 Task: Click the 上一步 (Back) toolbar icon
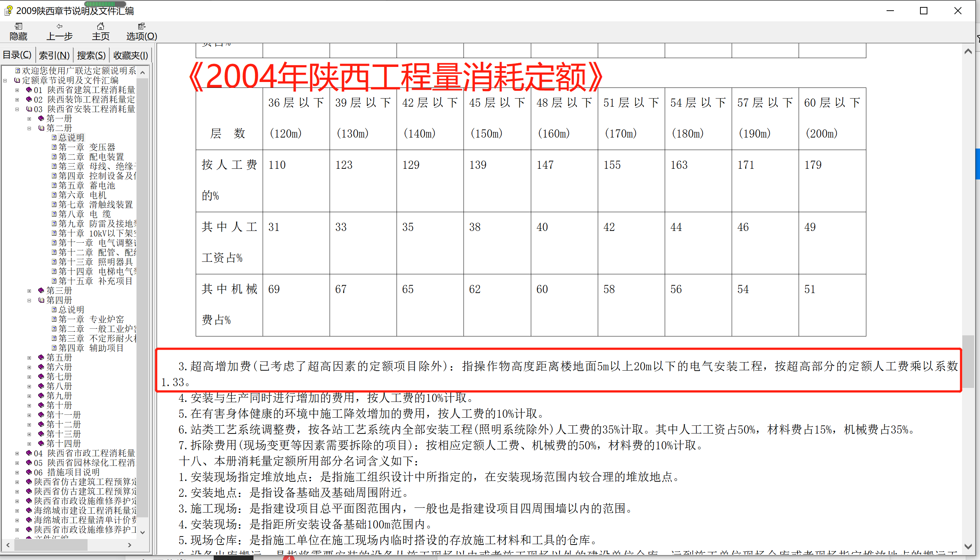59,26
